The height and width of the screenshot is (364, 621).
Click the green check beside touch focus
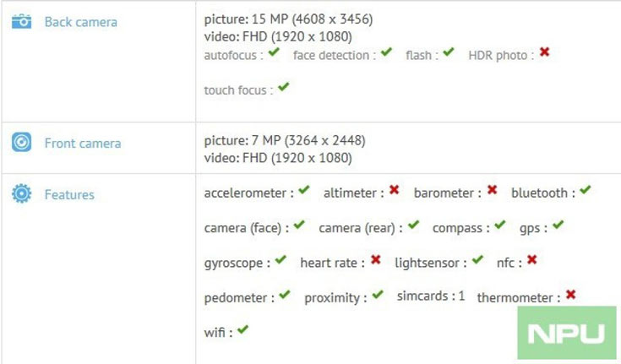pyautogui.click(x=284, y=88)
